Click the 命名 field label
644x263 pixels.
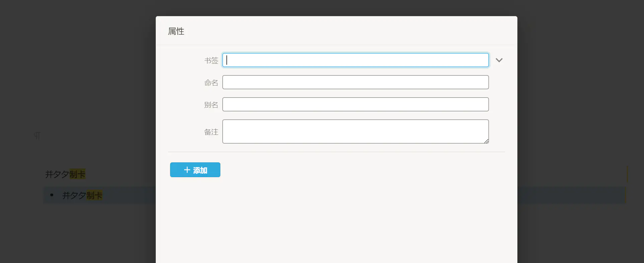[211, 83]
